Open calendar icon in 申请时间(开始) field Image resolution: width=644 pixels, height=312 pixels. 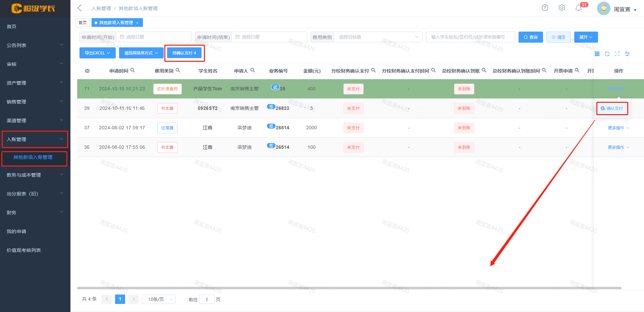point(122,37)
